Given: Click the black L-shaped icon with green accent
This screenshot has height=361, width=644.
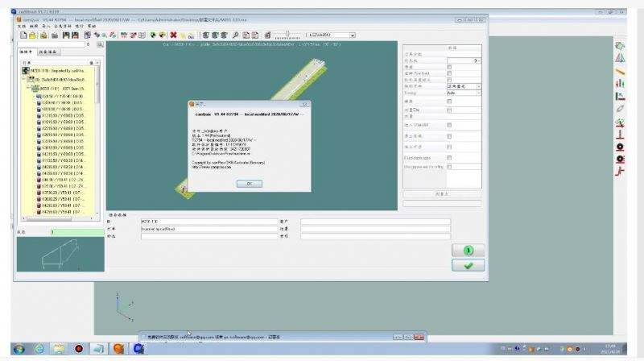Looking at the screenshot, I should point(620,97).
